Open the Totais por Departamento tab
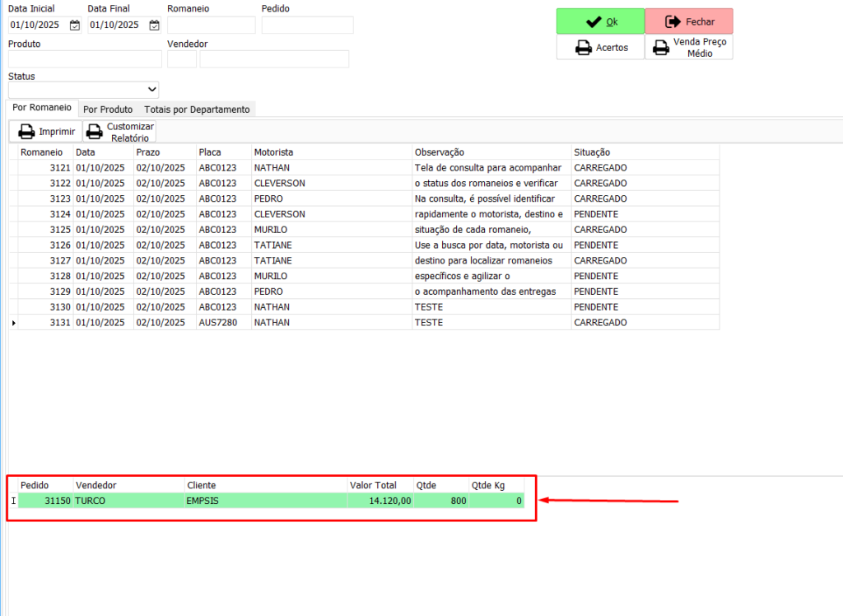This screenshot has width=843, height=616. point(197,109)
